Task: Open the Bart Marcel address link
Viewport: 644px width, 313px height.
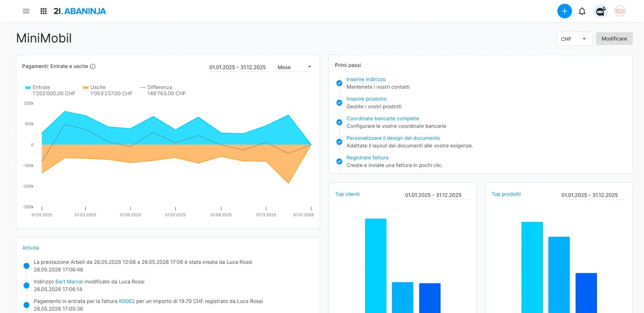Action: coord(69,282)
